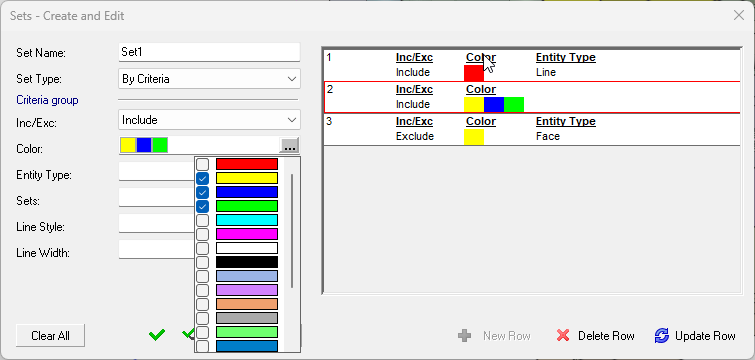755x360 pixels.
Task: Click the Line Width field
Action: [x=156, y=250]
